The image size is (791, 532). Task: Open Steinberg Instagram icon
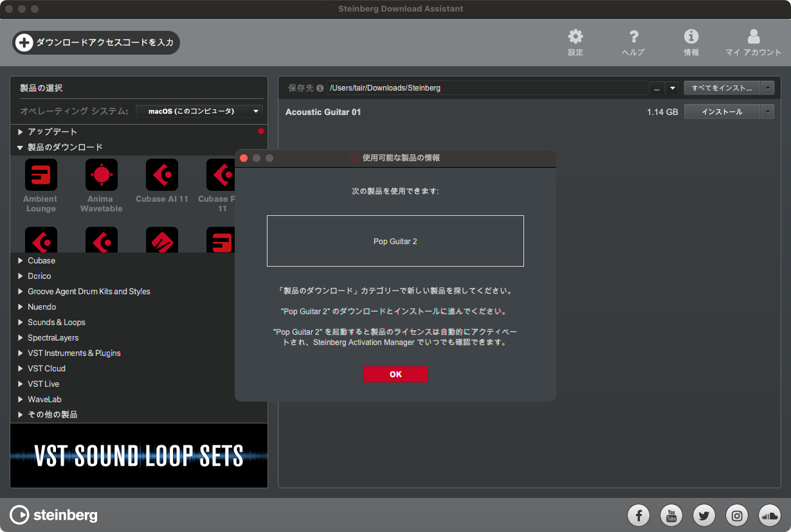(x=737, y=515)
